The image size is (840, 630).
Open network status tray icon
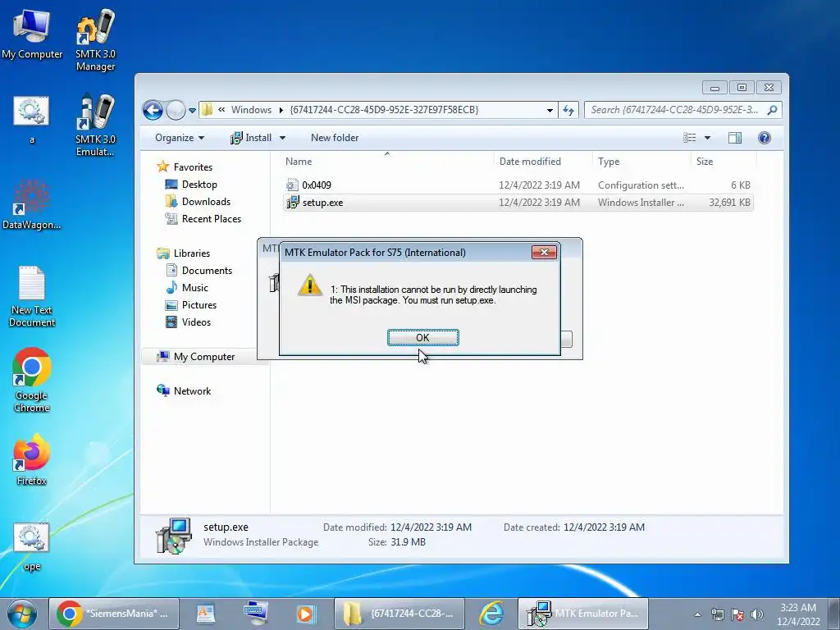(717, 614)
